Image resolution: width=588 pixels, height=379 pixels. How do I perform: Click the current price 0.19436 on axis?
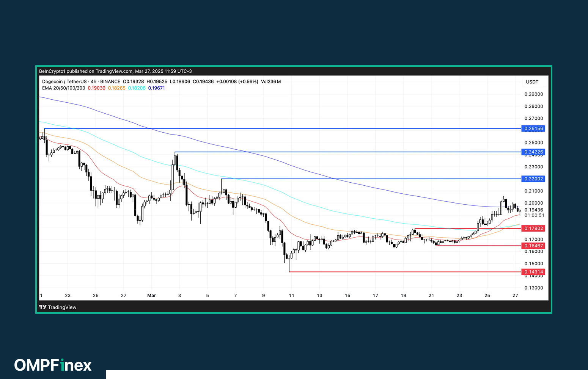533,210
